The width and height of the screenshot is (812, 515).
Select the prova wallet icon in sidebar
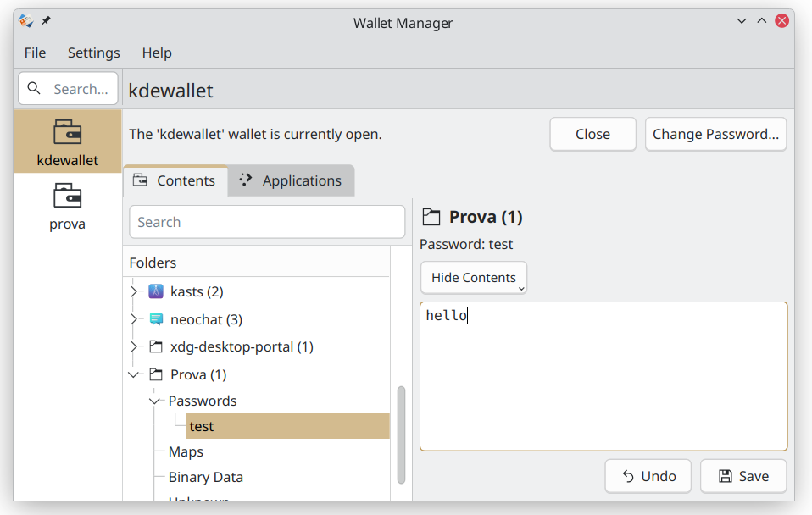(67, 196)
